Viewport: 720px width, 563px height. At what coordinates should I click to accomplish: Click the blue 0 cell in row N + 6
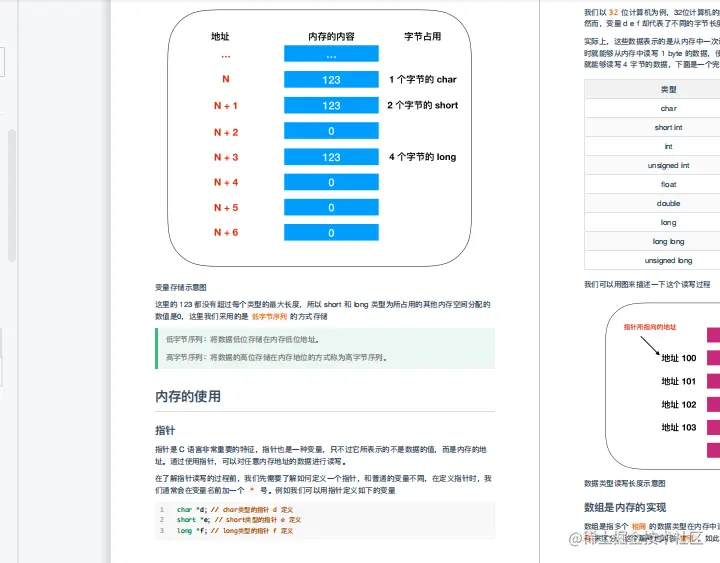pos(331,232)
